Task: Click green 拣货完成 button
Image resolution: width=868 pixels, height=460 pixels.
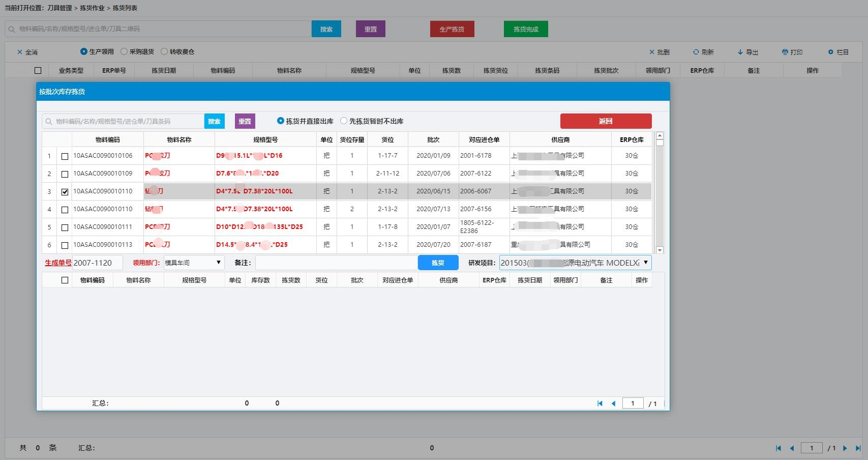Action: click(526, 29)
